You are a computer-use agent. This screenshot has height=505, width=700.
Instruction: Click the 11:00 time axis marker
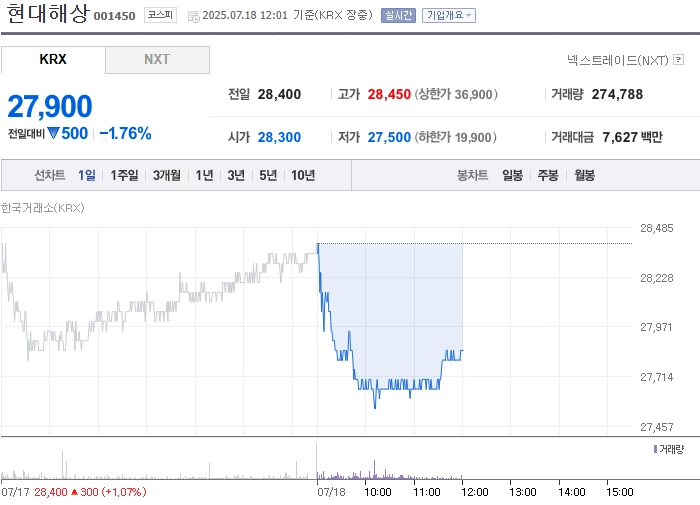(x=427, y=492)
